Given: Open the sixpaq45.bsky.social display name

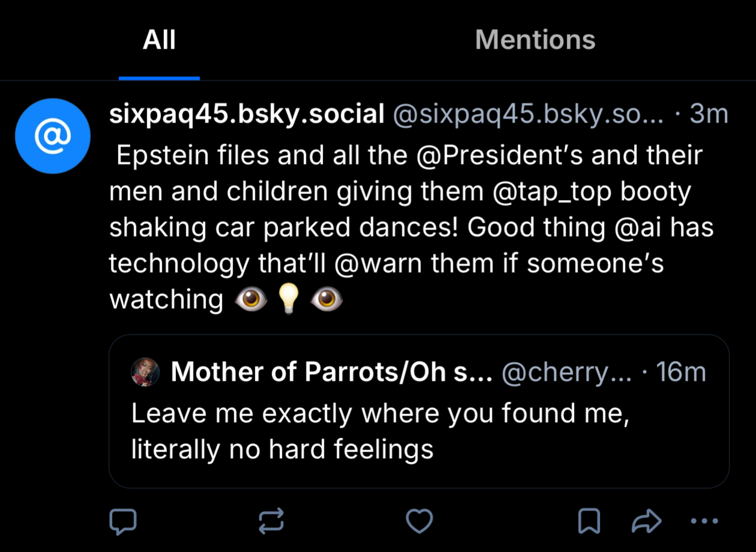Looking at the screenshot, I should point(247,114).
